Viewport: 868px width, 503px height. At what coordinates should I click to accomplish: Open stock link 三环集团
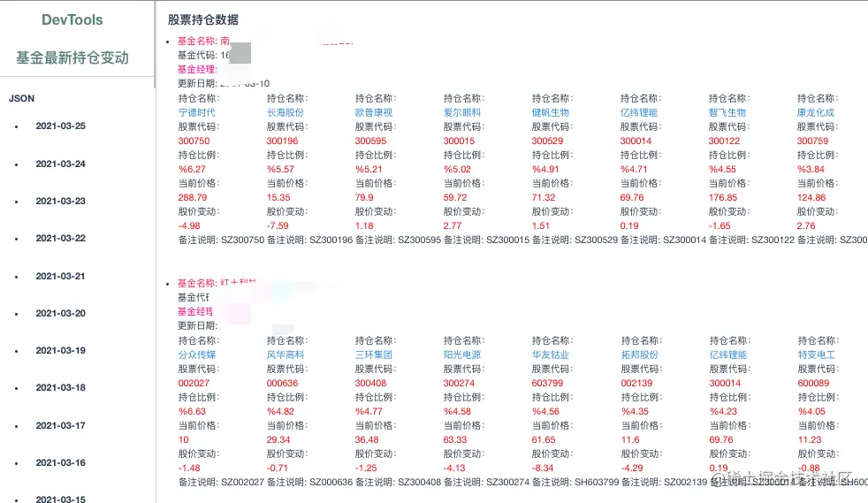[374, 354]
